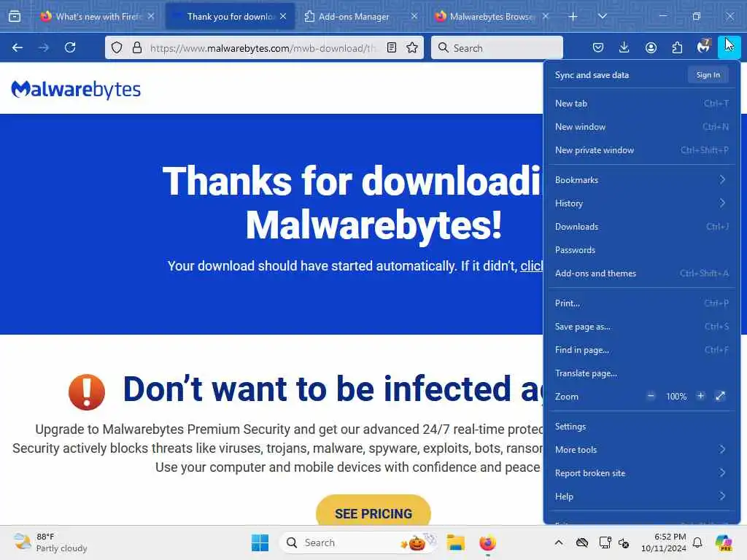Open the Downloads toolbar icon
Screen dimensions: 747x560
tap(624, 47)
